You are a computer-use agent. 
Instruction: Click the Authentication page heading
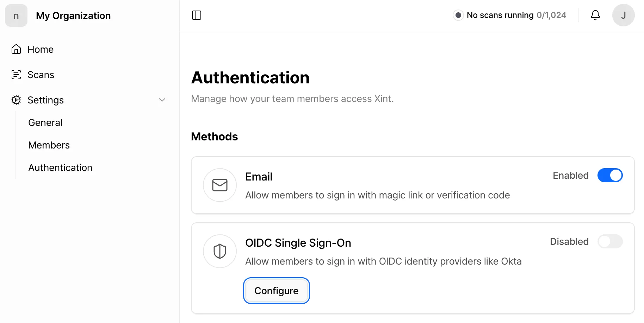click(250, 77)
